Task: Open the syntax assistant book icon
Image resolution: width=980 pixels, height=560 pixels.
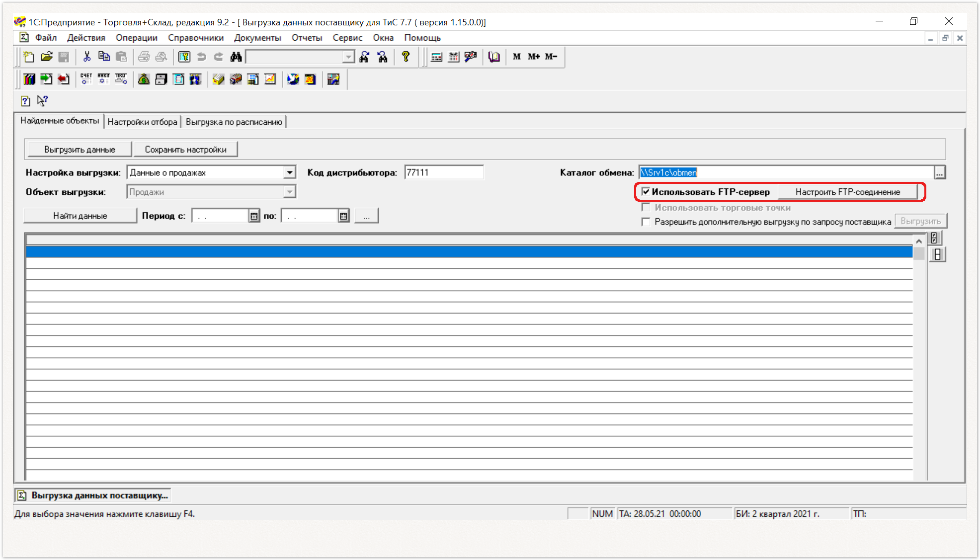Action: pyautogui.click(x=493, y=57)
